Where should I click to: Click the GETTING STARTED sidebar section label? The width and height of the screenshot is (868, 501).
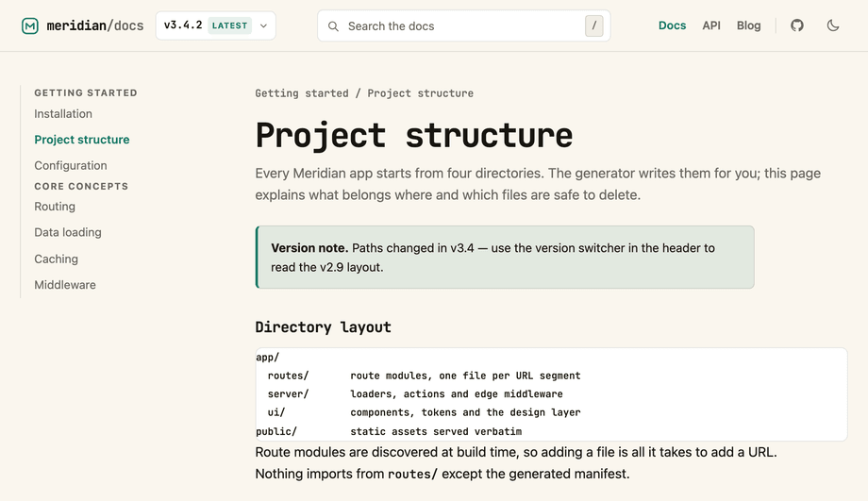click(x=86, y=93)
